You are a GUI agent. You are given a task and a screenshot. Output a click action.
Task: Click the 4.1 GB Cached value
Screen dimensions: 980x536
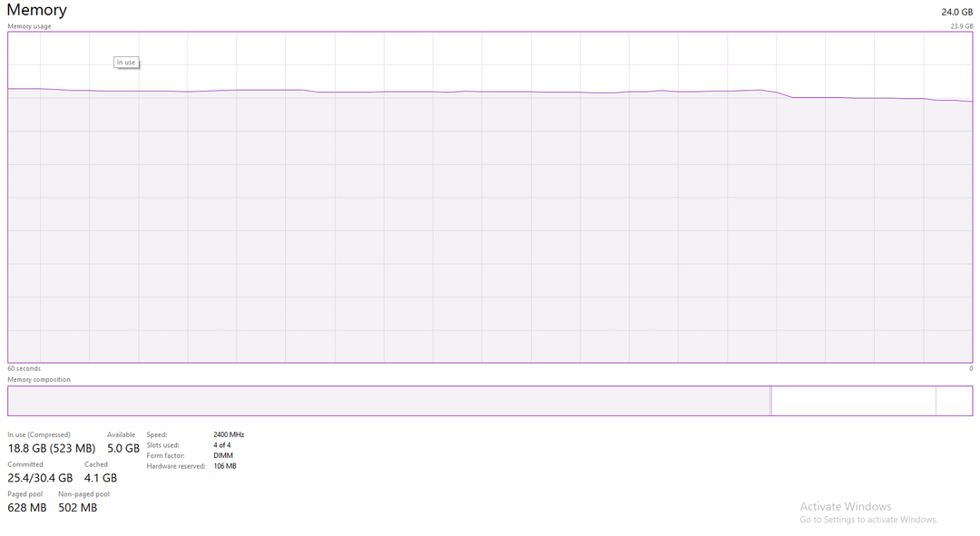coord(101,478)
